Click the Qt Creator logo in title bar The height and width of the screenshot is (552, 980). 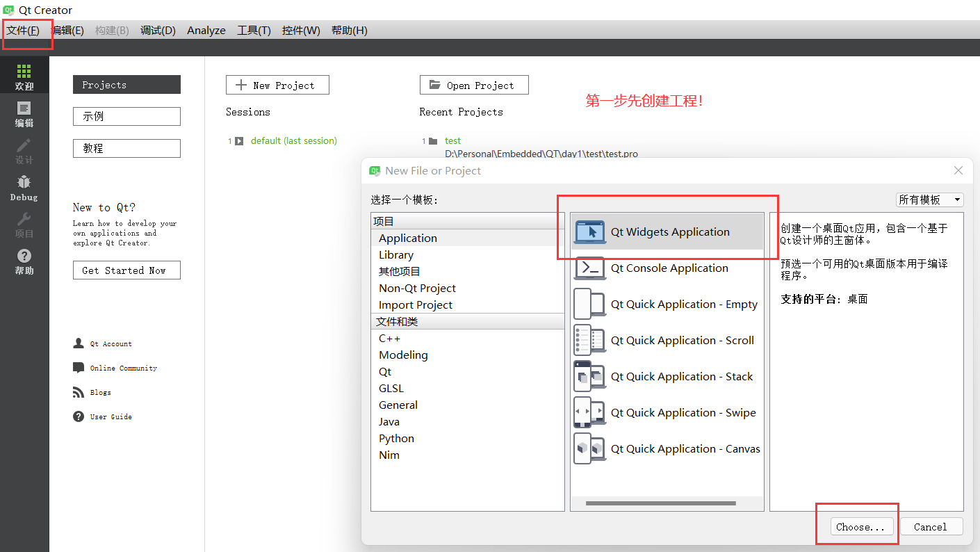(x=9, y=10)
